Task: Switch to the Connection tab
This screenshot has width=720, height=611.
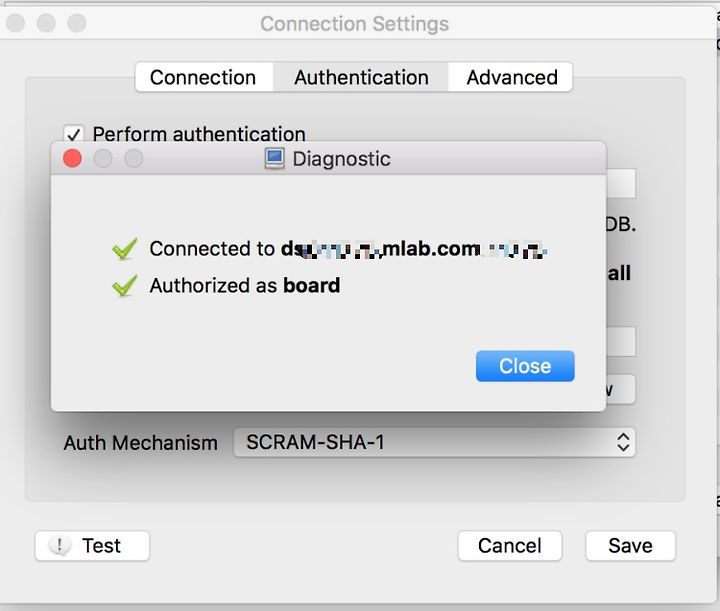Action: (203, 77)
